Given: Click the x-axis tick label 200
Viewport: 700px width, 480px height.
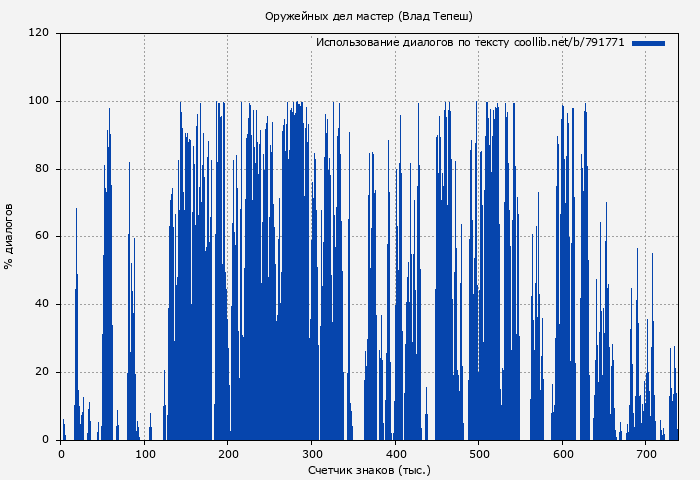Looking at the screenshot, I should point(228,454).
